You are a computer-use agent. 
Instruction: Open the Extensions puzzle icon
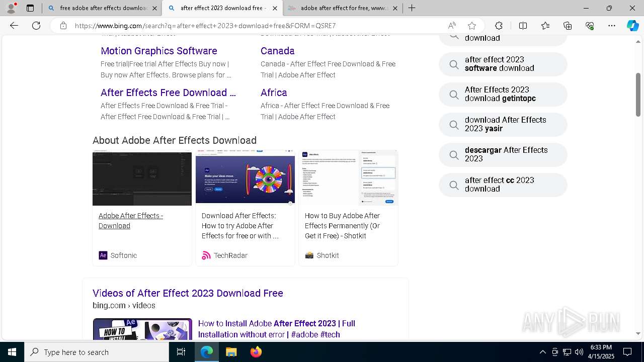coord(499,26)
